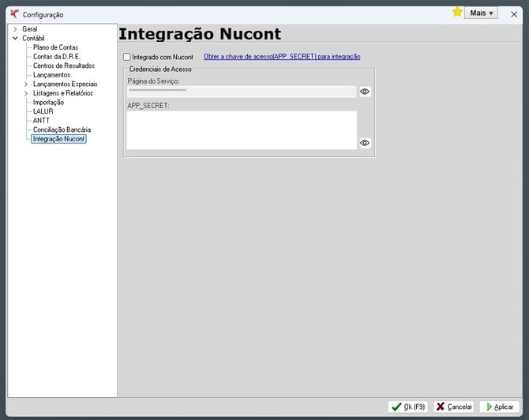Image resolution: width=529 pixels, height=420 pixels.
Task: Select Plano de Contas in the tree
Action: 55,47
